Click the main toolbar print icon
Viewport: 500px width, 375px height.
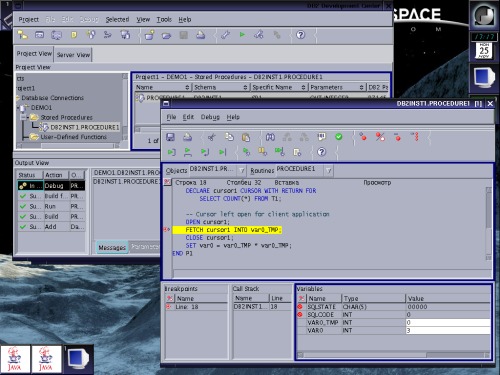pos(200,35)
